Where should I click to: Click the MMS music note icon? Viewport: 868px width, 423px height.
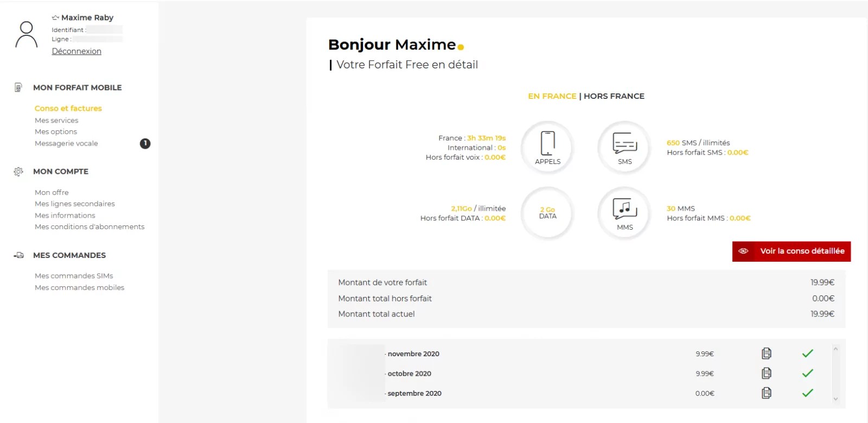pos(624,209)
